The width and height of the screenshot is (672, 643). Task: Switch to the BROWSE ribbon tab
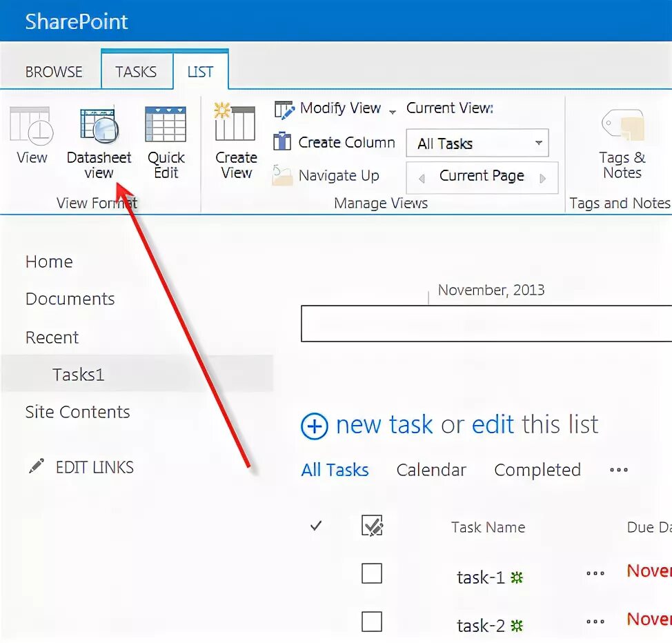click(x=54, y=72)
